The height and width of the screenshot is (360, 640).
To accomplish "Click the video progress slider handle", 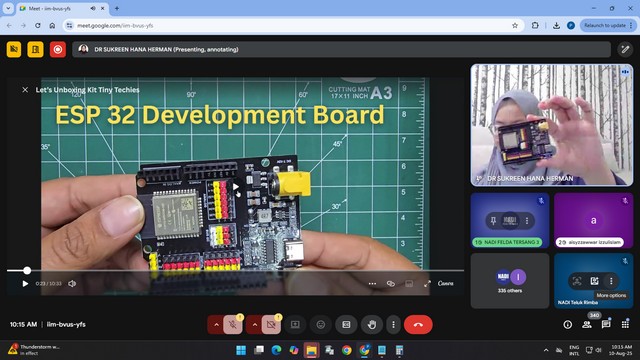I will [27, 270].
